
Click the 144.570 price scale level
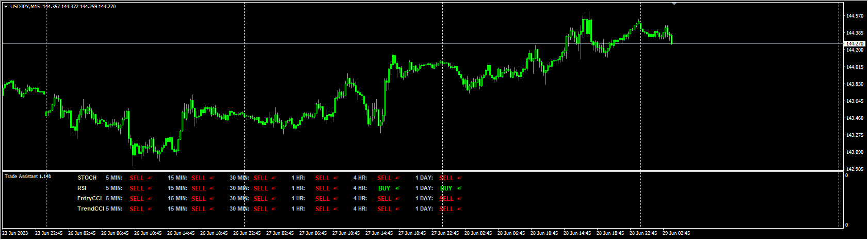tap(855, 16)
